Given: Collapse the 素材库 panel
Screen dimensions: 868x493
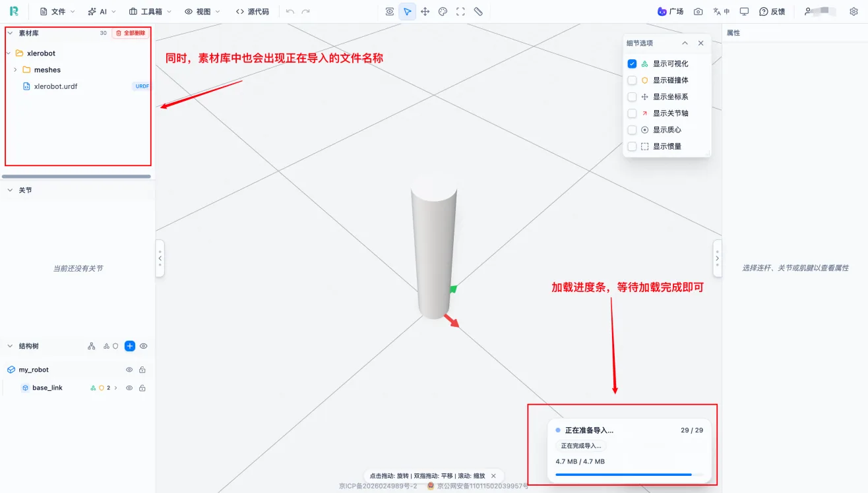Looking at the screenshot, I should coord(9,33).
